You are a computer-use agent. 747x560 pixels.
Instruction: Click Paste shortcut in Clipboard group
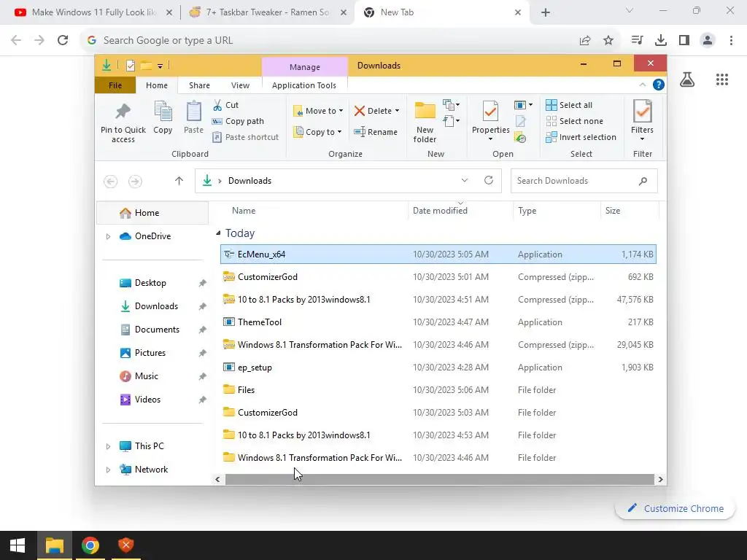coord(245,137)
